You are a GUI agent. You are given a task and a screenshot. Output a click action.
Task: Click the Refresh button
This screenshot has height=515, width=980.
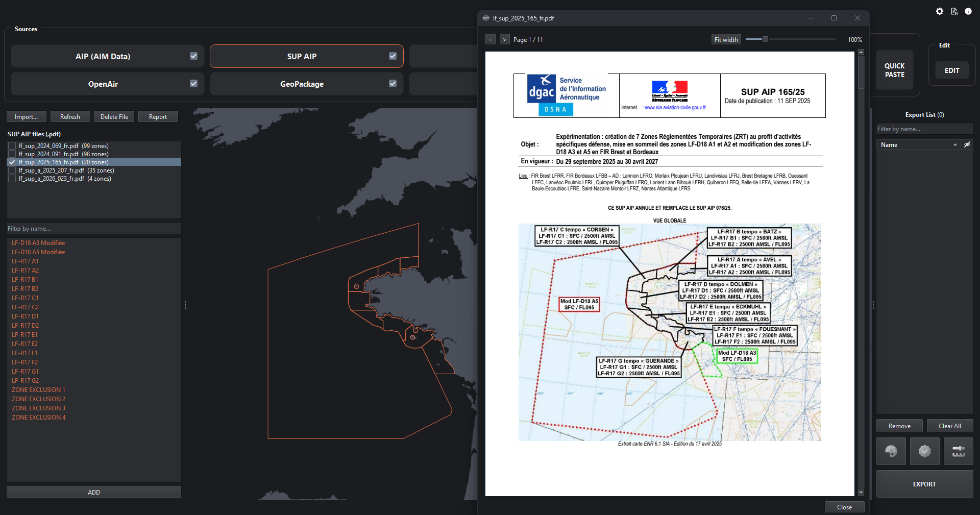coord(70,117)
